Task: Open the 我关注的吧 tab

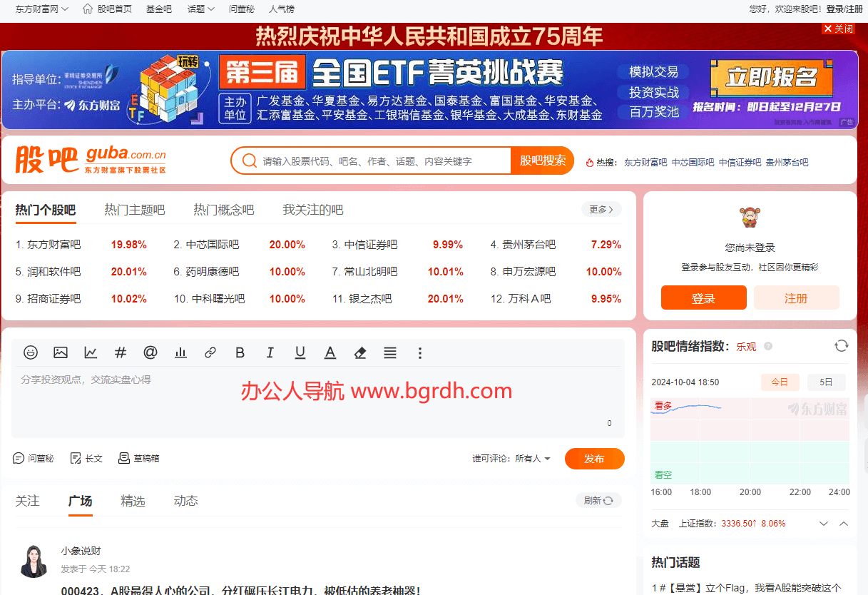Action: (x=313, y=210)
